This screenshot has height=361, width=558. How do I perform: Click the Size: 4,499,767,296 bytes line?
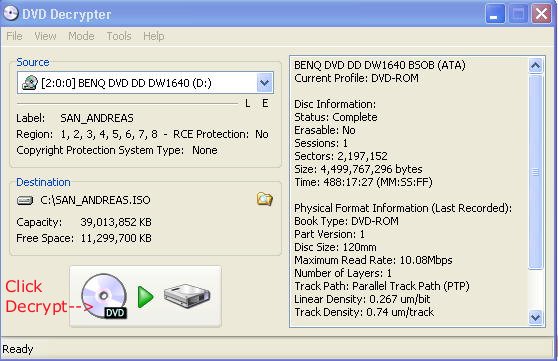358,169
